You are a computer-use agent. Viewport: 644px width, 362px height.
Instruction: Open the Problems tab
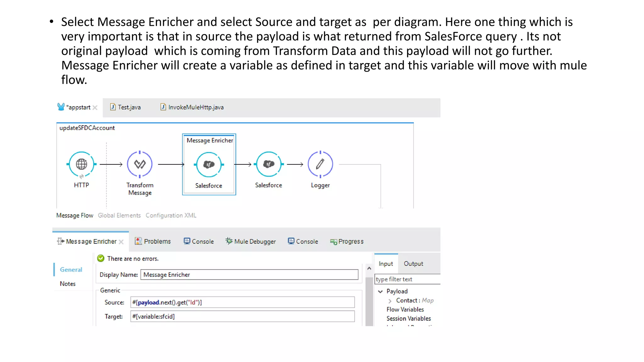coord(153,241)
